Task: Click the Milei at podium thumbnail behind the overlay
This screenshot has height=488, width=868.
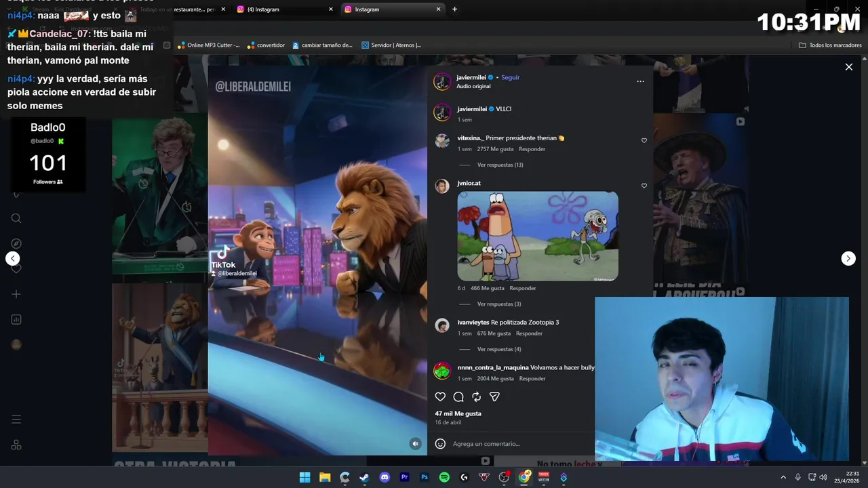Action: 160,197
